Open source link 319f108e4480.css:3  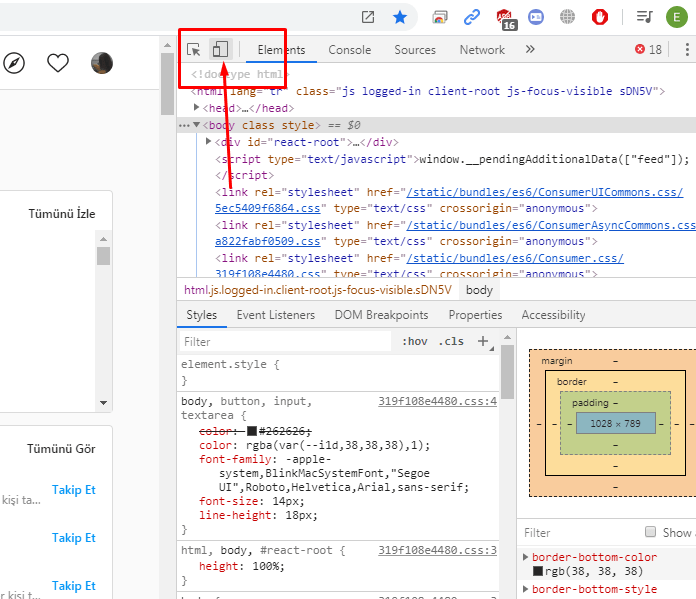[x=437, y=550]
